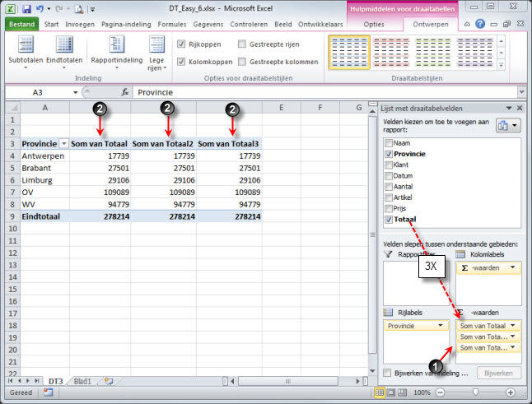Check the Prijs field checkbox

tap(389, 208)
